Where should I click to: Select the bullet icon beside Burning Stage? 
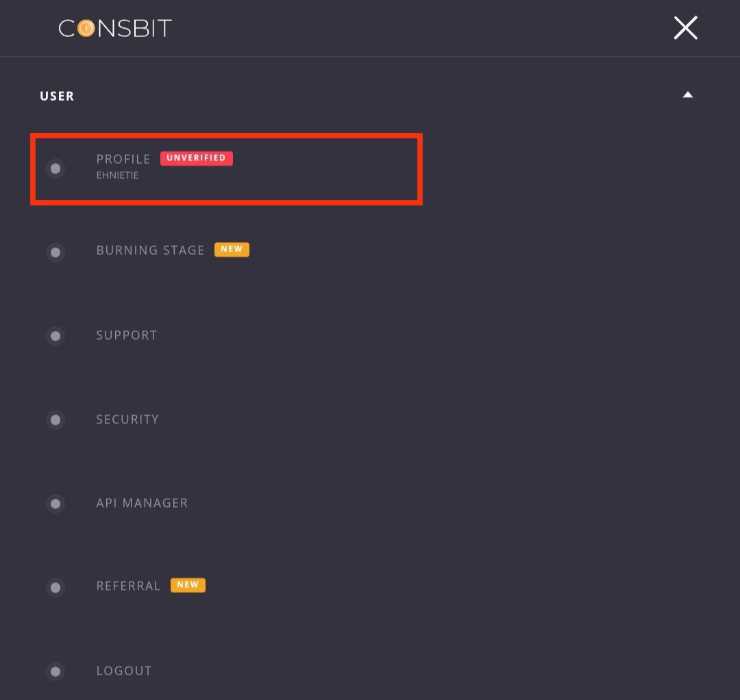tap(56, 252)
